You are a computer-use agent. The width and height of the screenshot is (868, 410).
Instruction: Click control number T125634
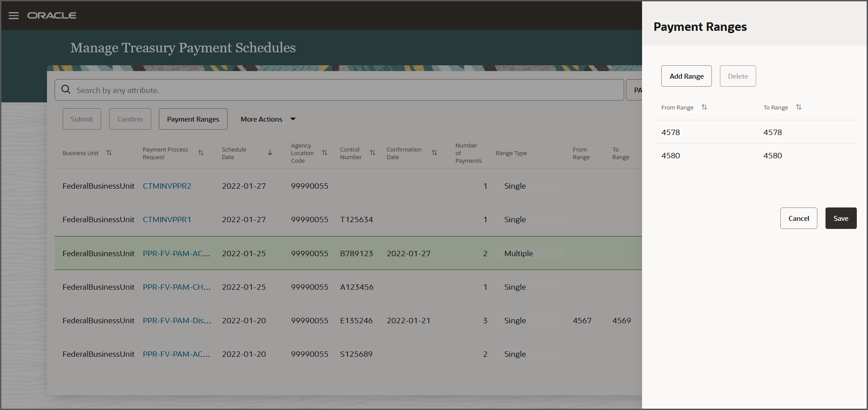point(357,220)
